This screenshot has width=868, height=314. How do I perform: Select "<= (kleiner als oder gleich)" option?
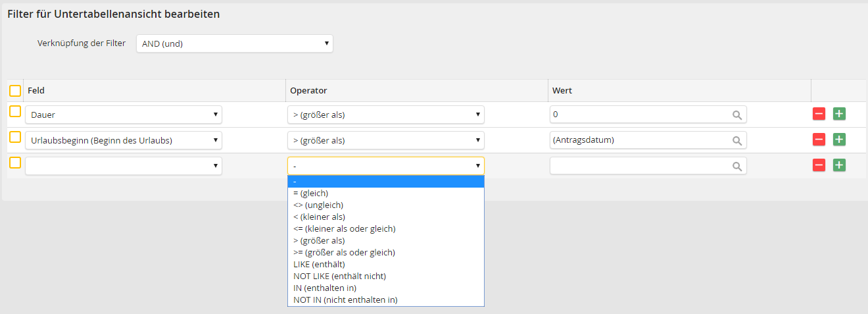coord(344,228)
